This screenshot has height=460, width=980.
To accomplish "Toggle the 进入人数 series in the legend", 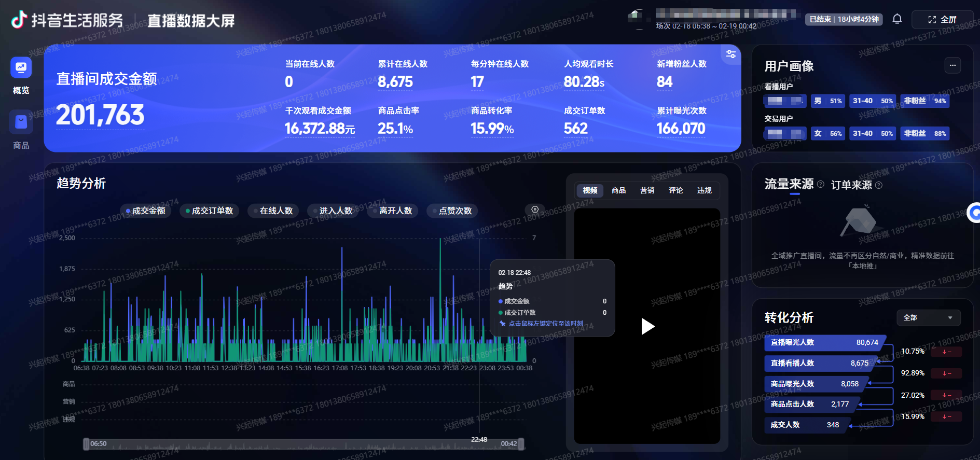I will [333, 211].
